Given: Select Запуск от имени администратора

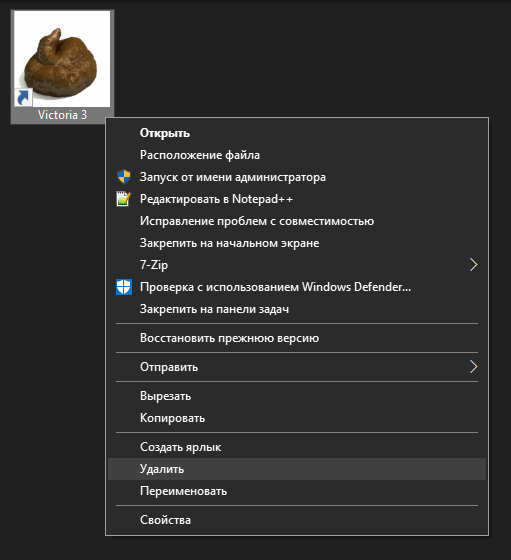Looking at the screenshot, I should coord(297,177).
